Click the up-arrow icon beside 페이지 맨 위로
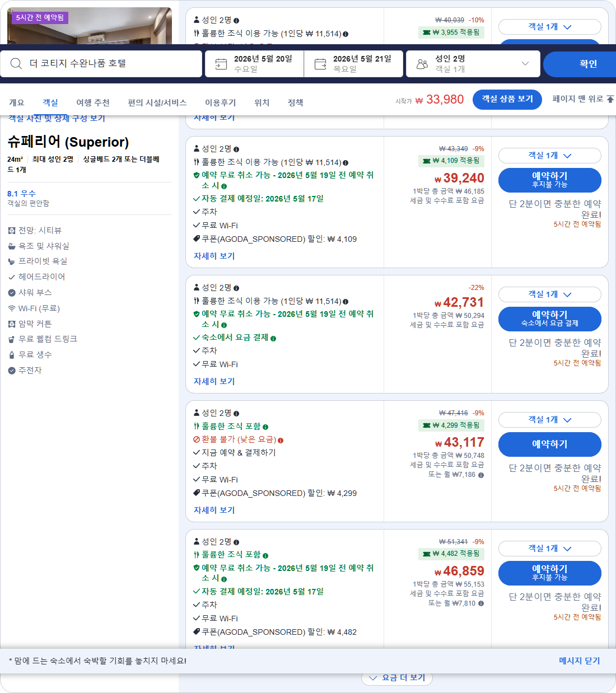The image size is (616, 693). click(610, 99)
